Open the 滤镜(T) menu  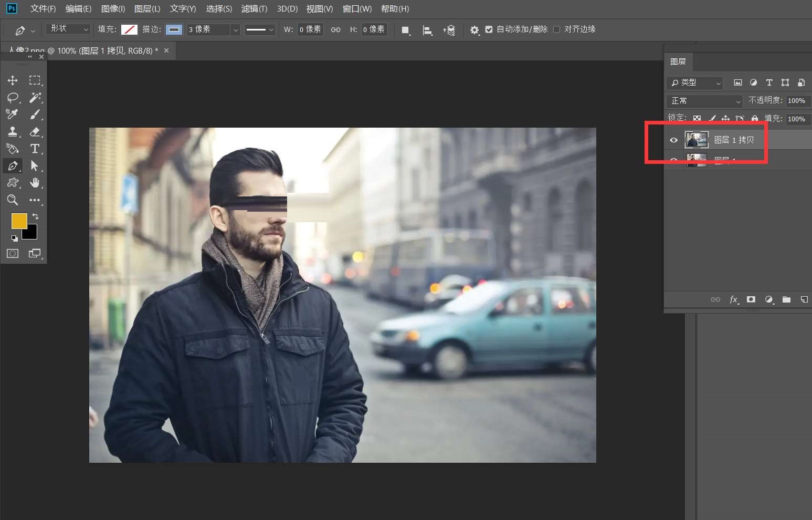tap(254, 9)
